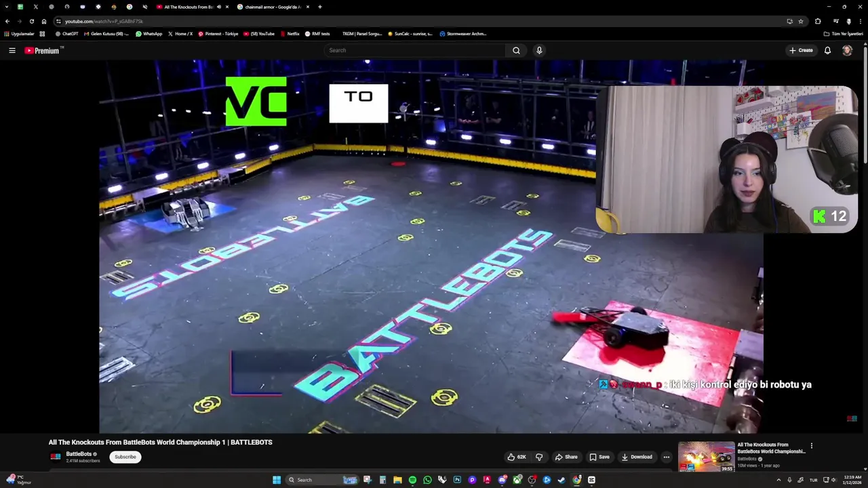Open the ChatGPT bookmark
Image resolution: width=868 pixels, height=488 pixels.
(67, 34)
